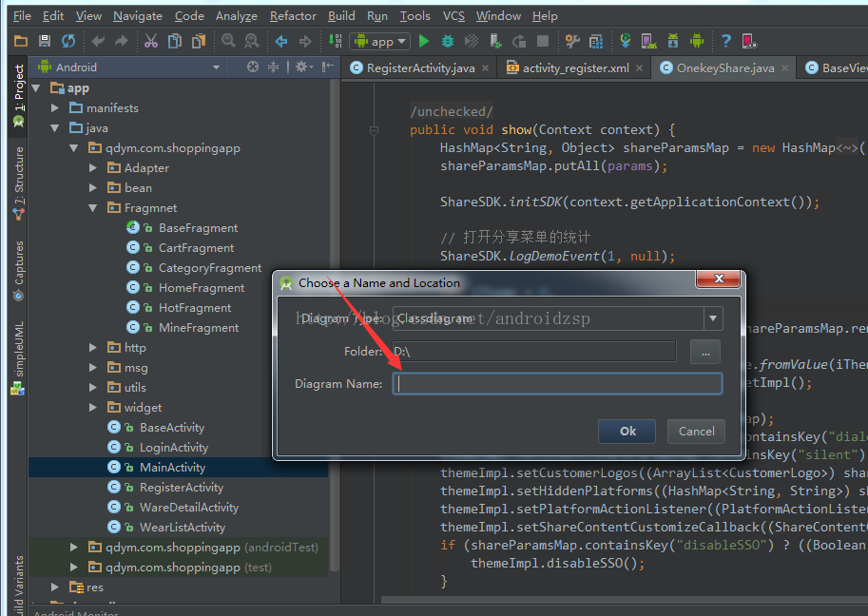
Task: Click the Synchronize refresh icon
Action: click(x=68, y=41)
